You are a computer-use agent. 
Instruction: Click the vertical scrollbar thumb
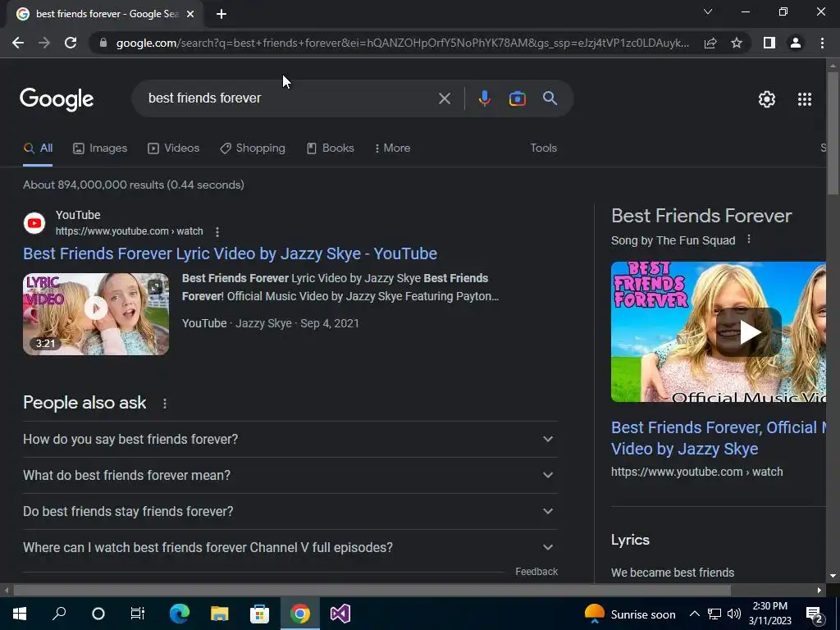pos(833,134)
